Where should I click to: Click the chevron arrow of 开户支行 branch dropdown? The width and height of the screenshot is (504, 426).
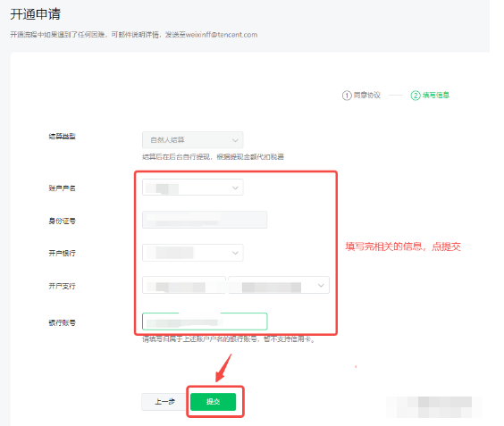pyautogui.click(x=321, y=285)
